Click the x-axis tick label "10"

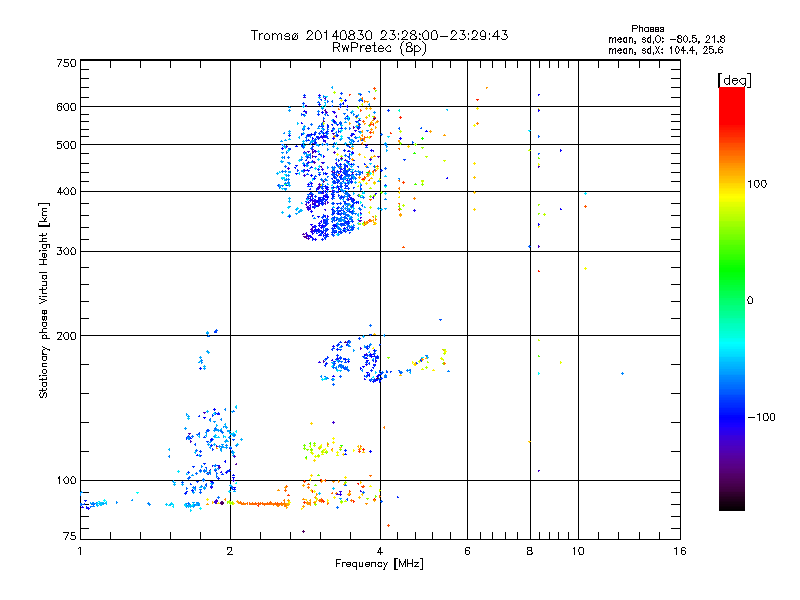coord(578,551)
